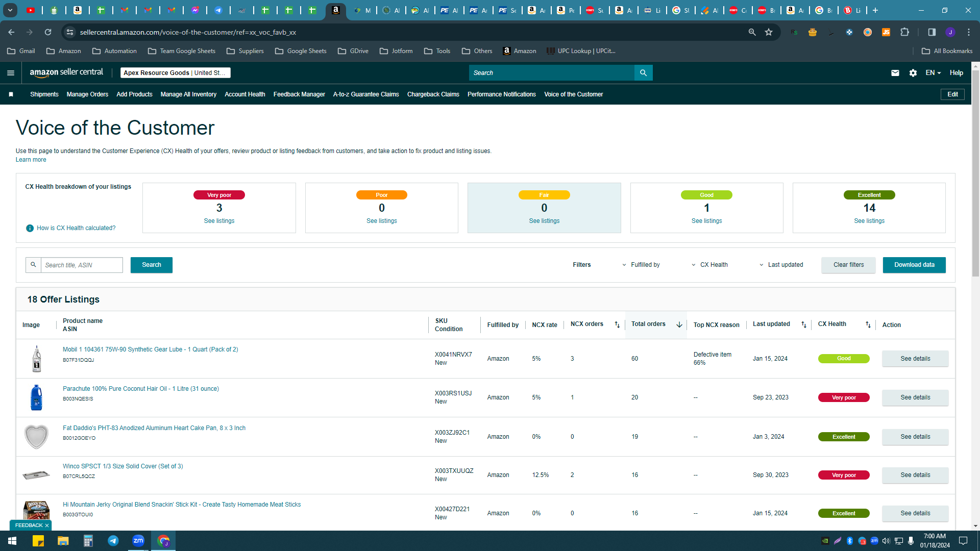This screenshot has height=551, width=980.
Task: Open Zoom from the taskbar
Action: pyautogui.click(x=138, y=541)
